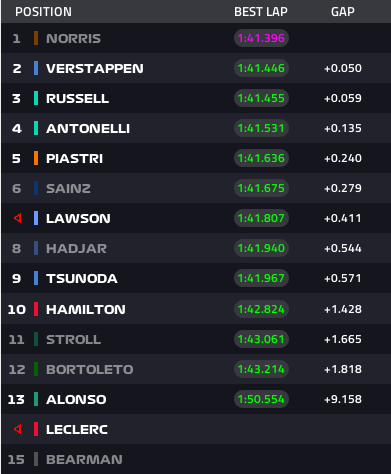
Task: Click Hamilton's red team color bar
Action: pos(36,309)
